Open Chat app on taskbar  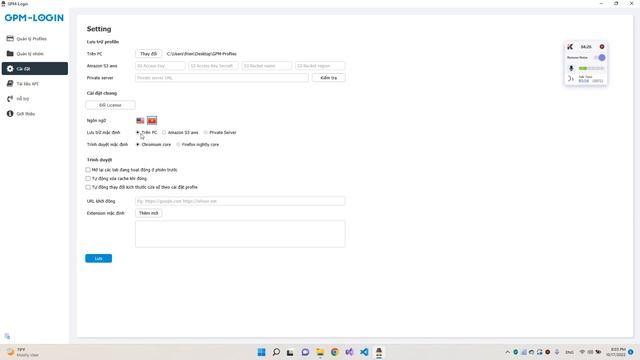(305, 352)
